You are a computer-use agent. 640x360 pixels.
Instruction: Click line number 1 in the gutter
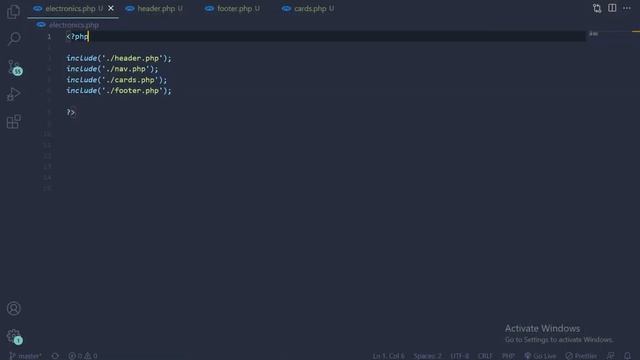point(49,37)
